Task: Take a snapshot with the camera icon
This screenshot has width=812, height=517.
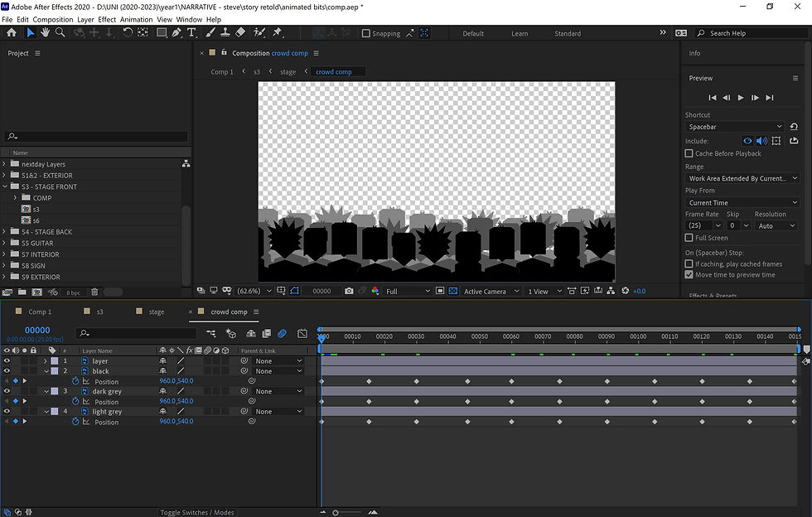Action: [349, 291]
